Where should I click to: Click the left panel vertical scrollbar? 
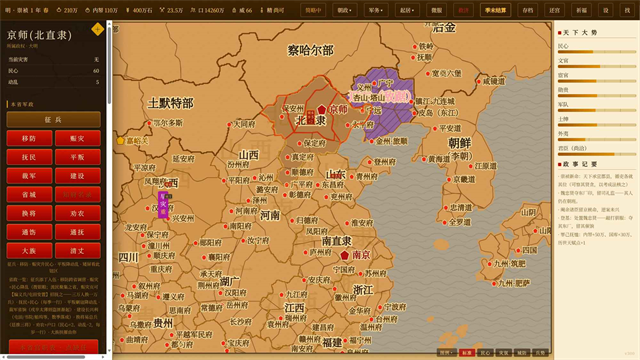tap(109, 65)
